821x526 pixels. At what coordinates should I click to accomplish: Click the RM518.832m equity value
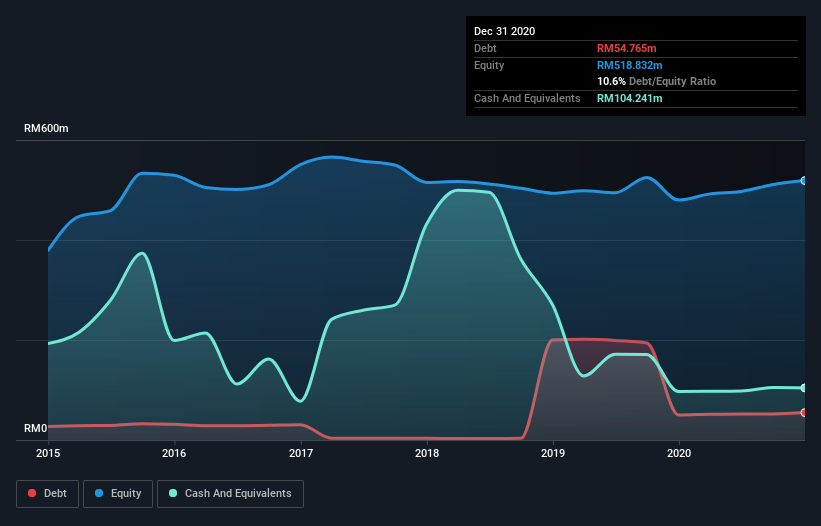[x=629, y=65]
